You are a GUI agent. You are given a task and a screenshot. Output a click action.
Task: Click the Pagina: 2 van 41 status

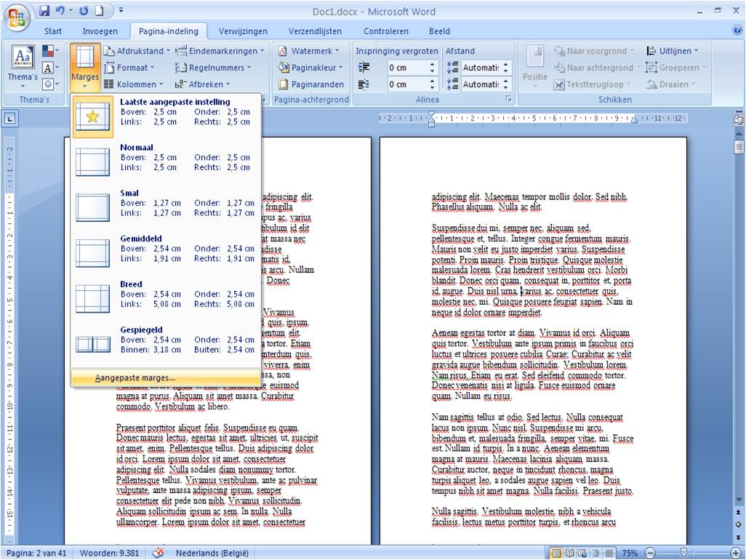36,553
